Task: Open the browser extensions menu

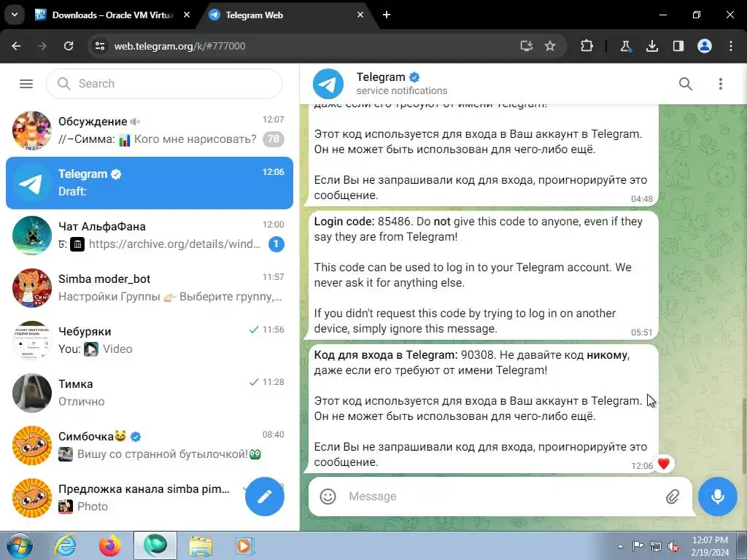Action: (x=587, y=46)
